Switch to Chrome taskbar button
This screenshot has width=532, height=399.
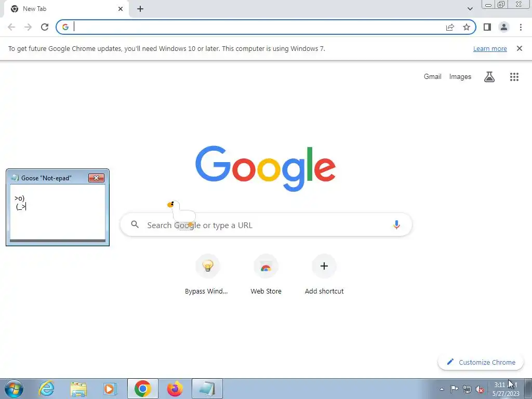[x=142, y=389]
